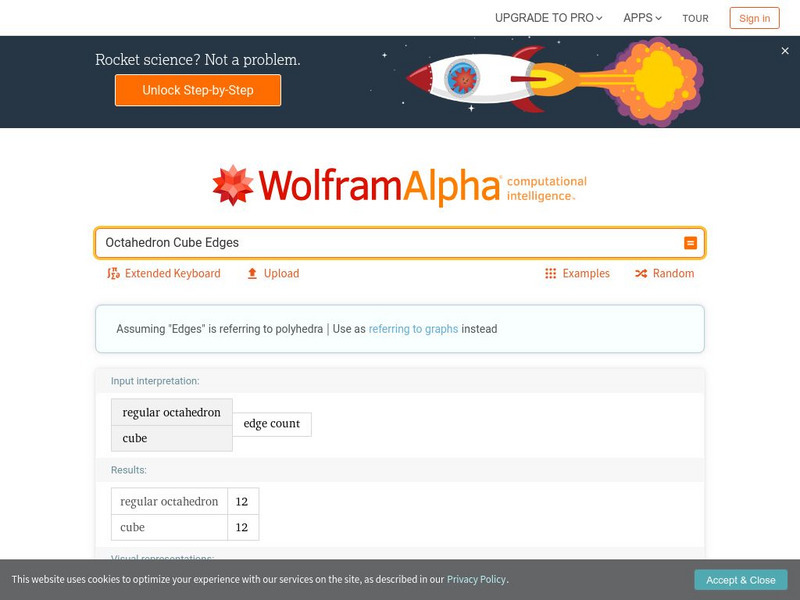Click the Upload arrow icon
The image size is (800, 600).
coord(252,273)
